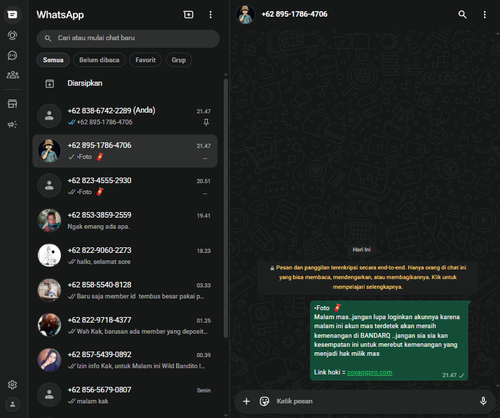This screenshot has height=418, width=500.
Task: Click avatar of +62 822-9718-4377 chat
Action: [49, 325]
